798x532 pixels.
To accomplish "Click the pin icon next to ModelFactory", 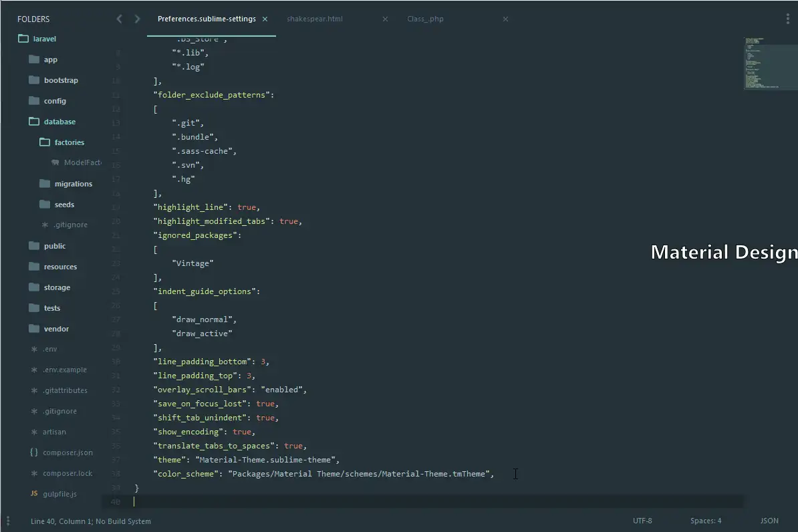I will (x=55, y=162).
